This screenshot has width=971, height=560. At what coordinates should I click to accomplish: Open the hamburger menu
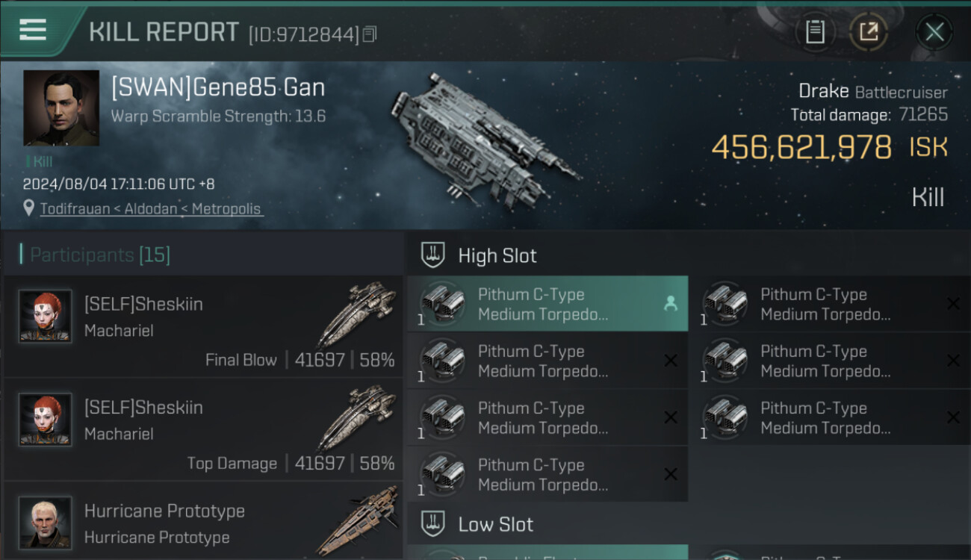tap(34, 30)
